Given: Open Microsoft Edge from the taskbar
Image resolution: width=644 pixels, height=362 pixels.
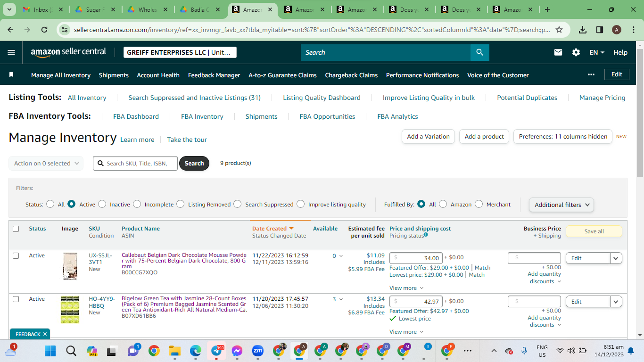Looking at the screenshot, I should pos(196,351).
